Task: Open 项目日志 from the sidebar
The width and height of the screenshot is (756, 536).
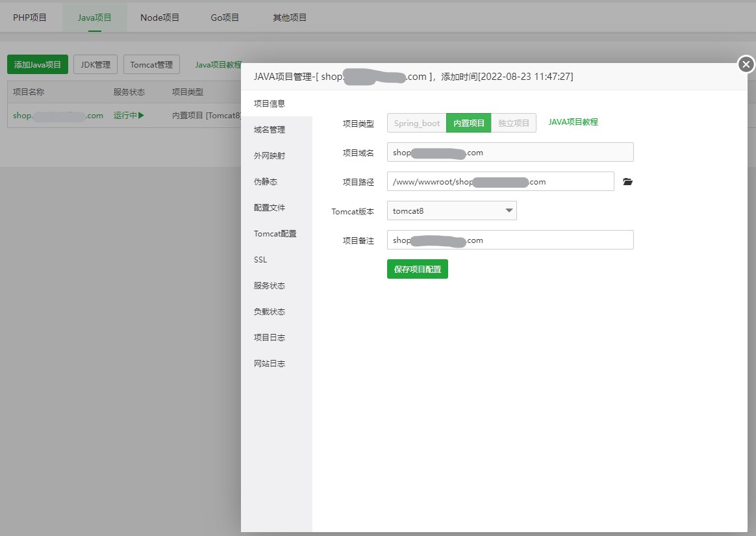Action: coord(270,338)
